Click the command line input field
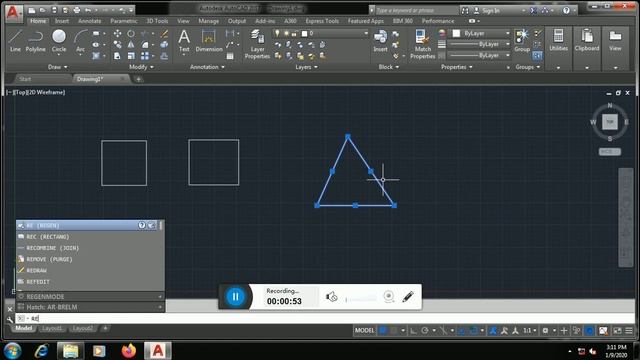The image size is (640, 360). click(x=324, y=318)
